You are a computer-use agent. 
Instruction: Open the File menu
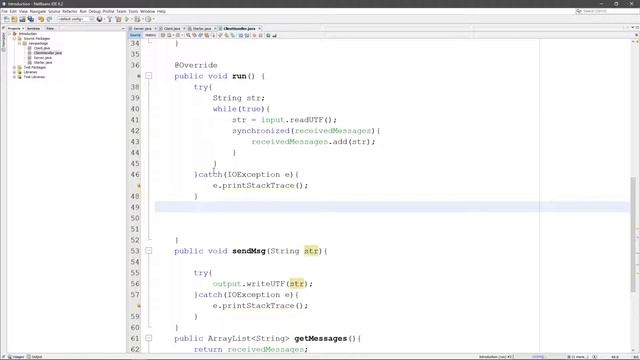tap(4, 11)
